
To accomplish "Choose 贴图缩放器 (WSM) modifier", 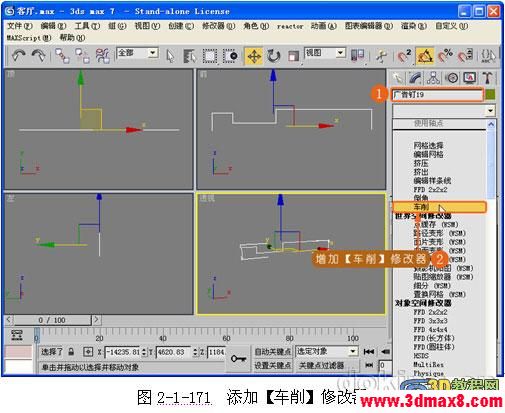I will (443, 277).
